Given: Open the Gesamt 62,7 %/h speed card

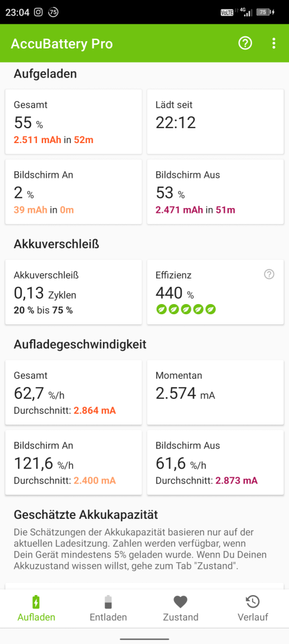Looking at the screenshot, I should [x=73, y=392].
